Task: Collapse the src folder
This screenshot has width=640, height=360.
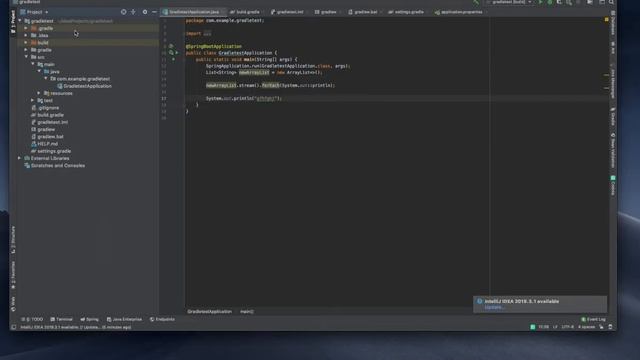Action: [x=26, y=57]
